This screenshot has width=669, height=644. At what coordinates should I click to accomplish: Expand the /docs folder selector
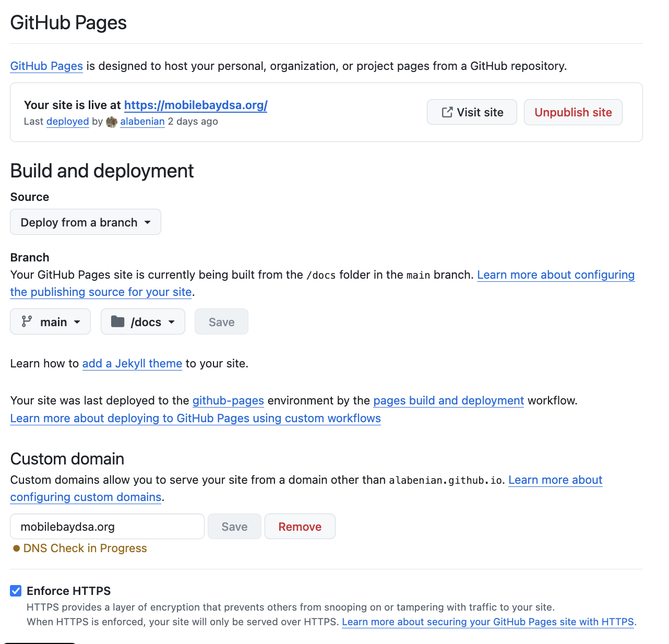coord(143,322)
